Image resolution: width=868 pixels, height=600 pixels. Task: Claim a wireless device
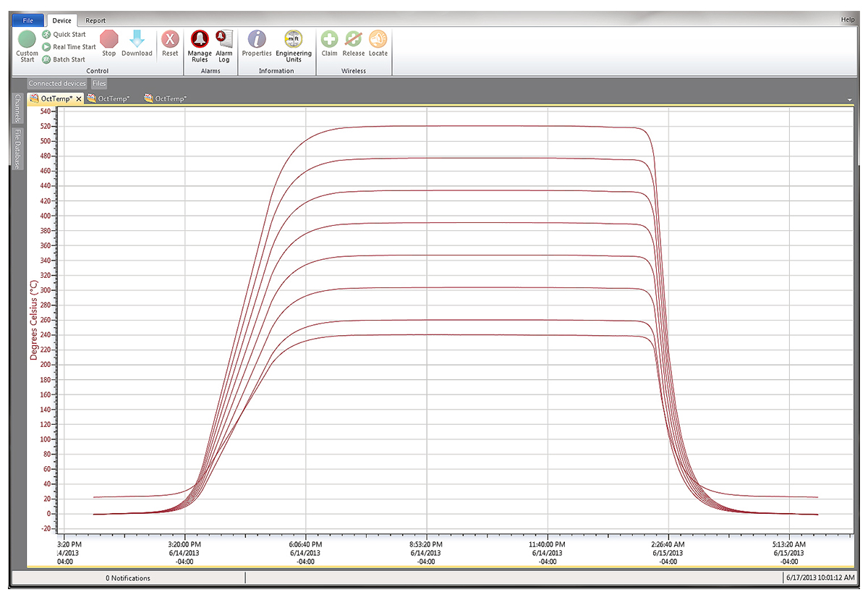329,43
